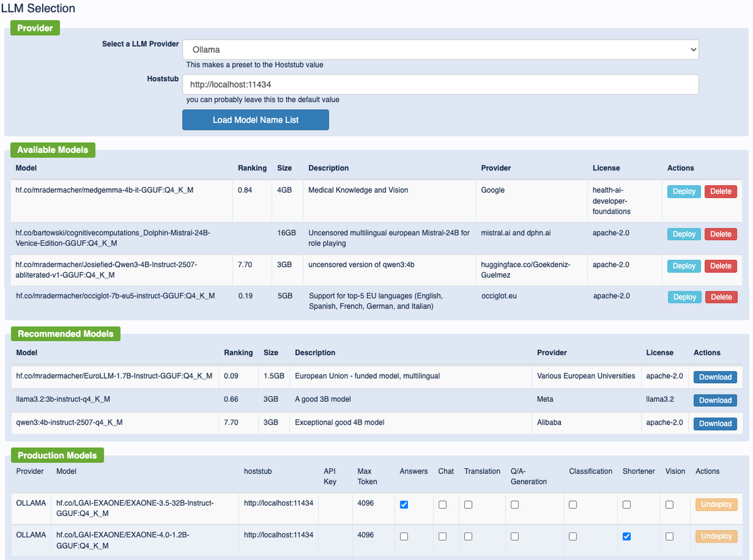Download the llama3.2:3b-instruct model

coord(715,400)
